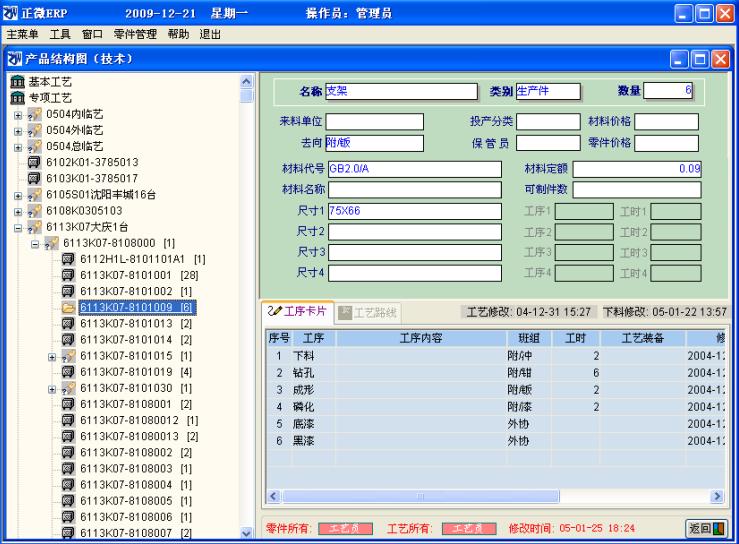
Task: Click the key icon beside 0504总临艺
Action: click(34, 146)
